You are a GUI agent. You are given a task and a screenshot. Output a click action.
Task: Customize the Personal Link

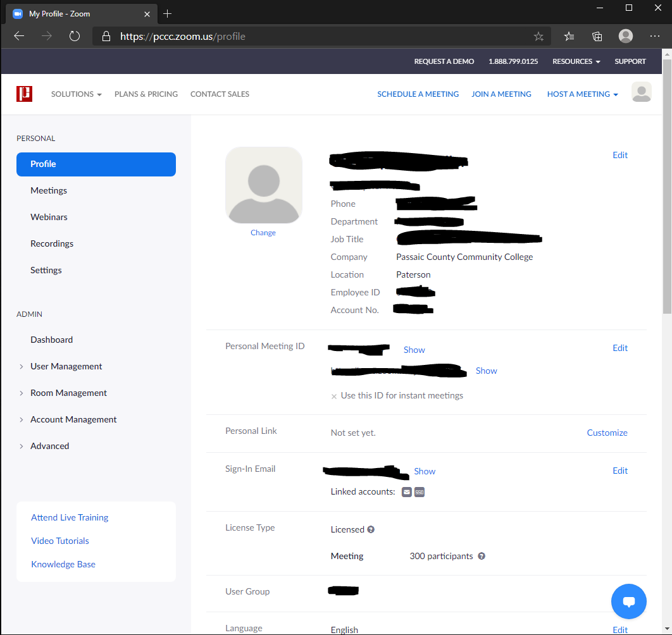607,433
